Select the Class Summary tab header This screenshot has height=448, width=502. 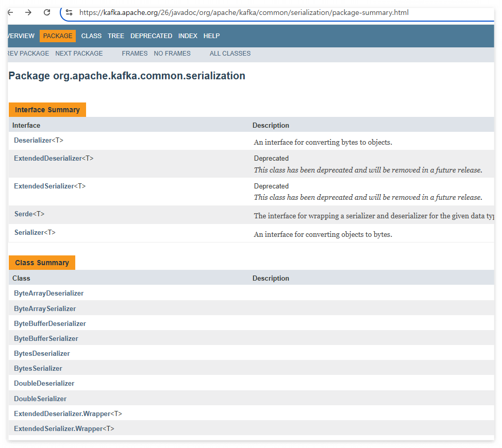click(42, 263)
